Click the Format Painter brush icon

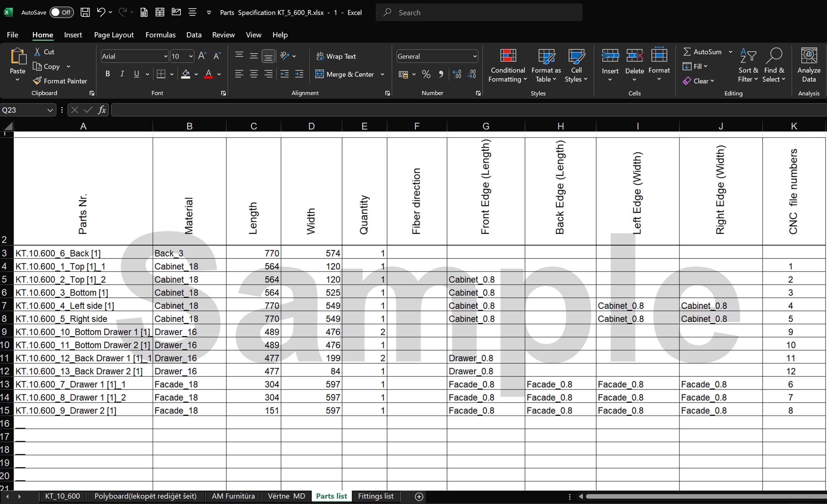tap(37, 81)
